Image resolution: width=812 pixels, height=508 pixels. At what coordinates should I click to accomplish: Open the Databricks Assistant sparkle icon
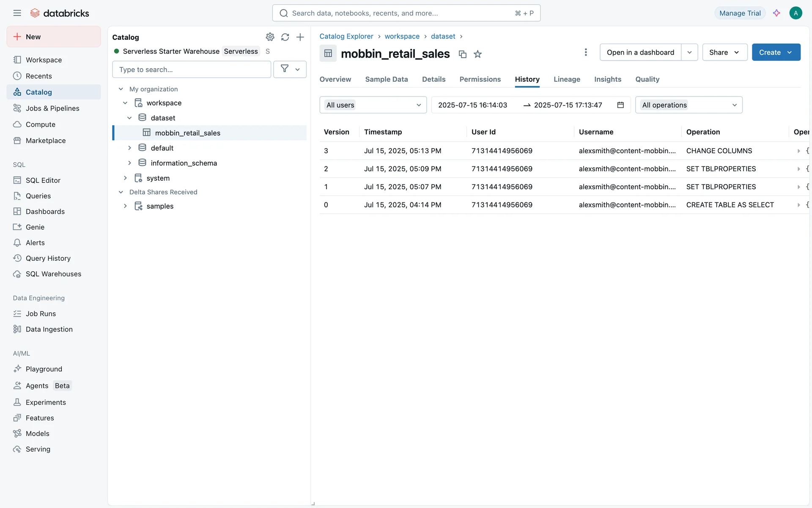click(x=776, y=13)
